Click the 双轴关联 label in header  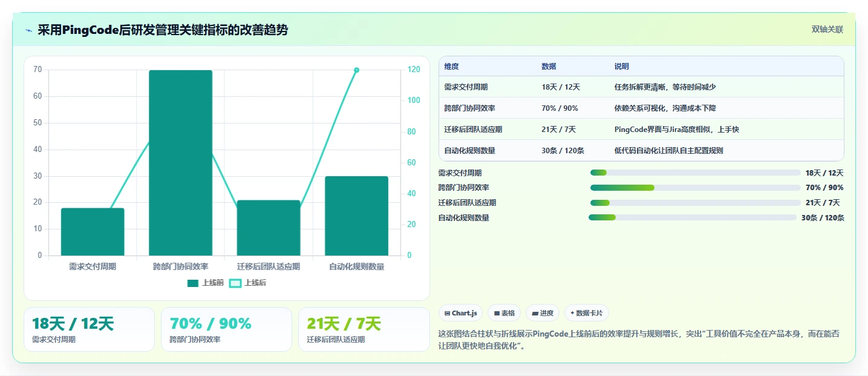827,30
